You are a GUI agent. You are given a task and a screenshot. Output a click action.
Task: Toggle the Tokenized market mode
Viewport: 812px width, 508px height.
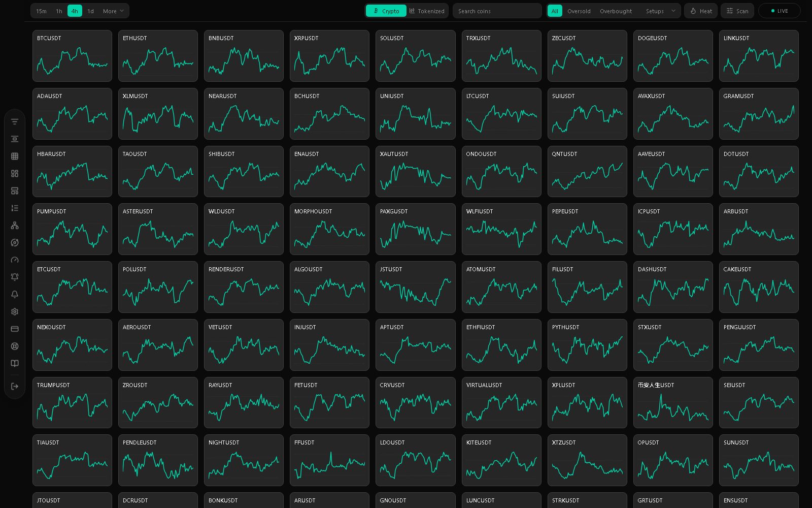click(427, 11)
